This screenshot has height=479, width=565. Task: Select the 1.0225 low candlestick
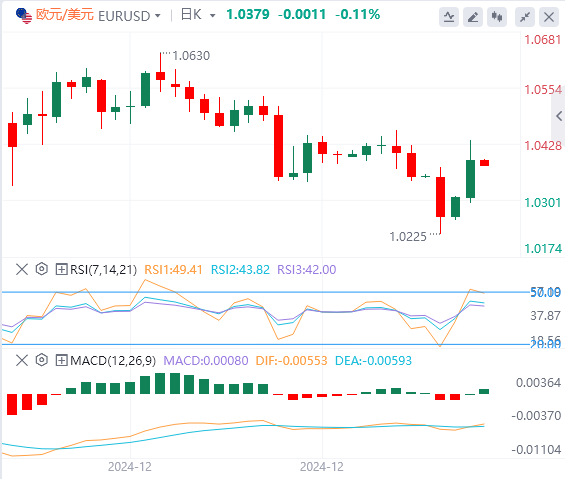(440, 200)
